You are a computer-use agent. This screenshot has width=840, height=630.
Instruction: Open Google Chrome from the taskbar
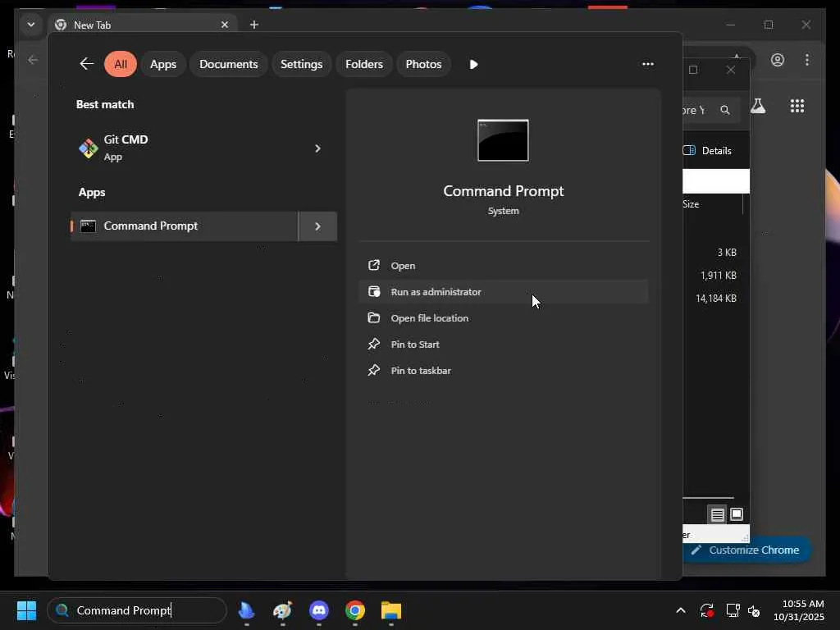click(x=355, y=610)
